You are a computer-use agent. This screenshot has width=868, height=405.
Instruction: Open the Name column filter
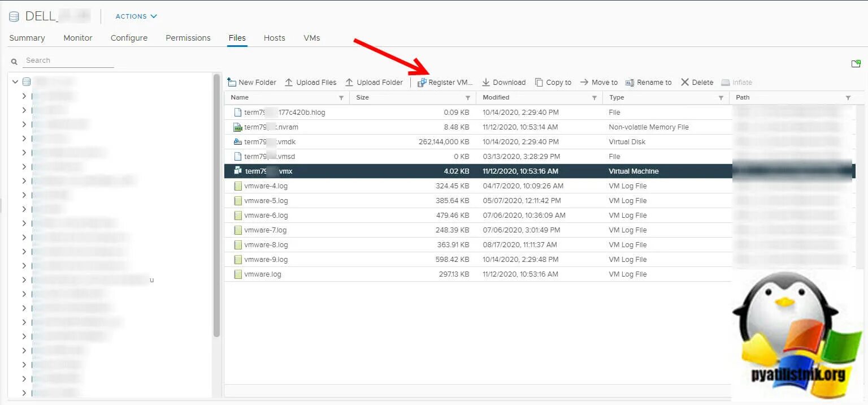point(341,98)
